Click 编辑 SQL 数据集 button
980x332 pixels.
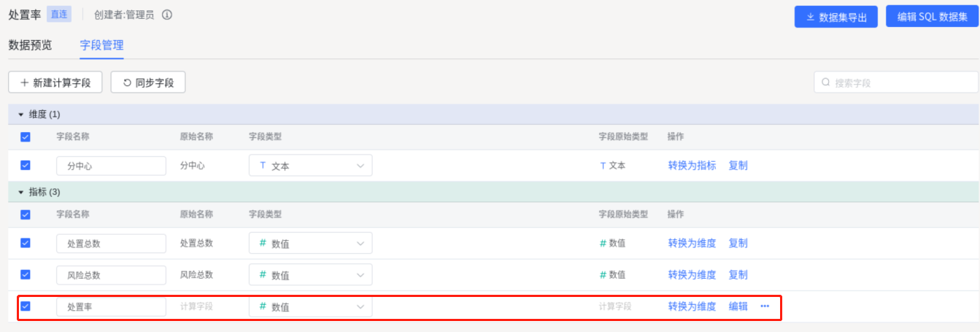(x=932, y=17)
